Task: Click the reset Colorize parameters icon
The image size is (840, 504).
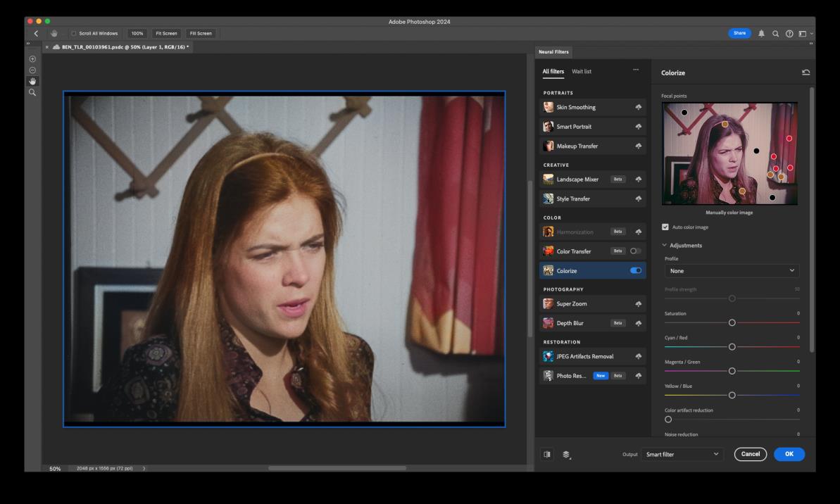Action: click(805, 73)
